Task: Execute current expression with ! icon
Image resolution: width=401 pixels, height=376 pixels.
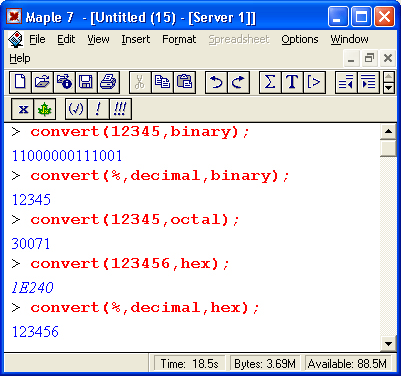Action: click(98, 109)
